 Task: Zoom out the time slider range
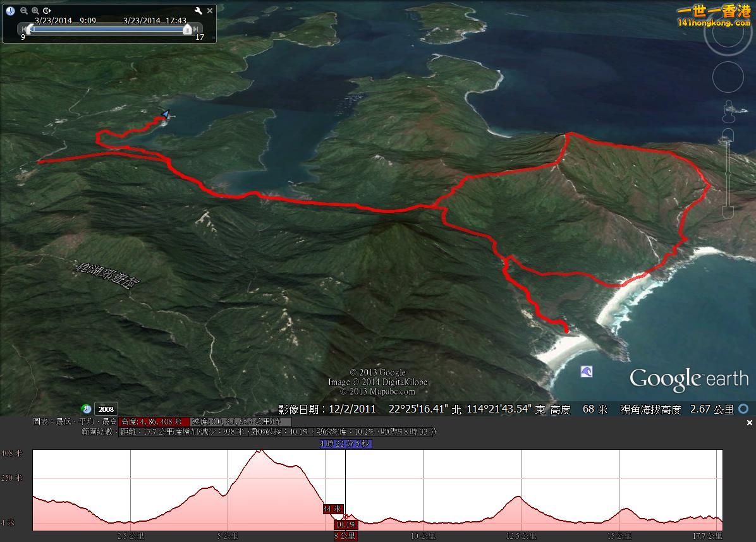click(x=24, y=11)
